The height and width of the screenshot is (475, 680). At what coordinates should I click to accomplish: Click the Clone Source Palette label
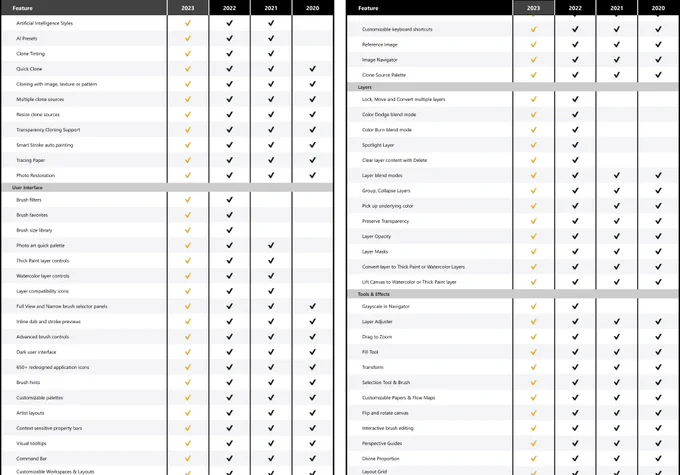point(384,75)
